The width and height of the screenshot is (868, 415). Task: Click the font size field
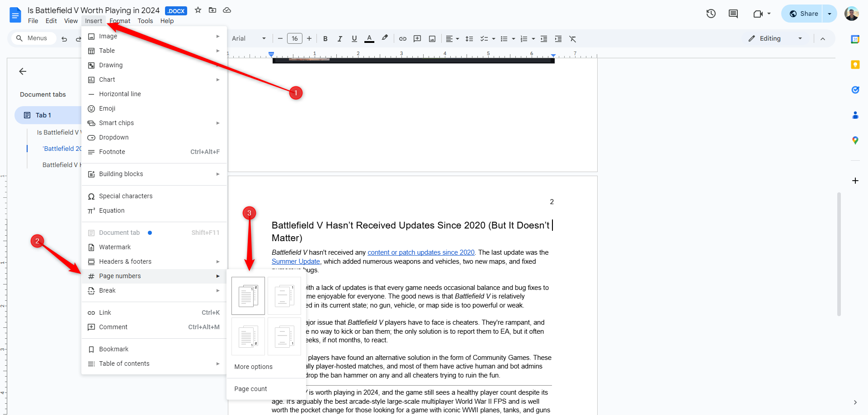(295, 38)
